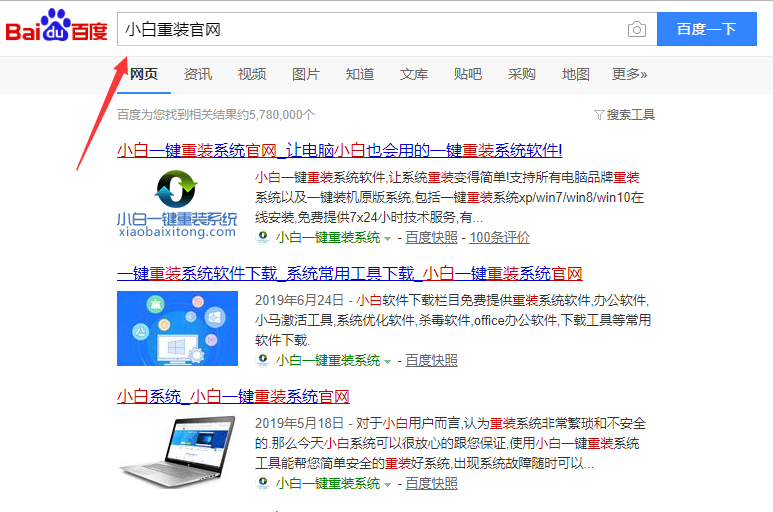Expand the 更多» menu
The image size is (773, 512).
click(630, 74)
